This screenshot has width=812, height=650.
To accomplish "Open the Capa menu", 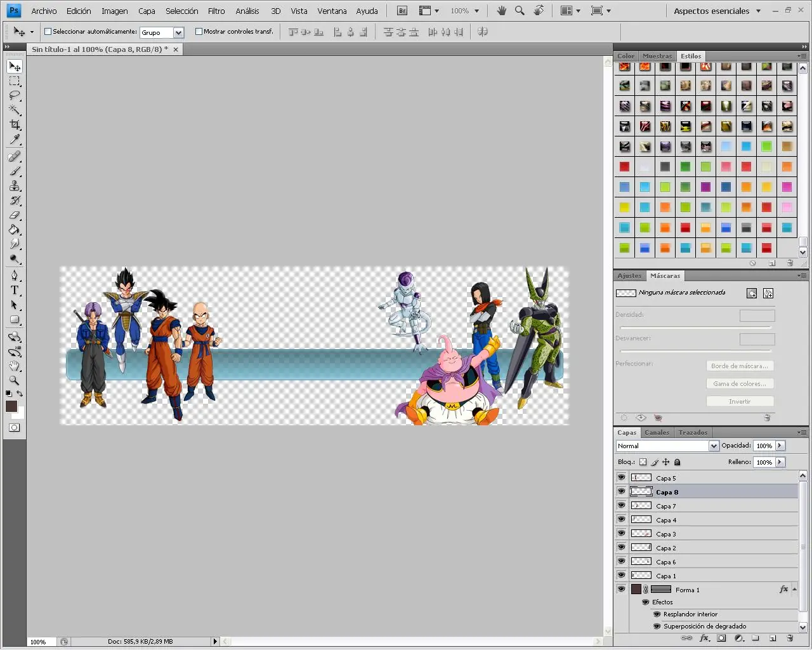I will click(147, 11).
